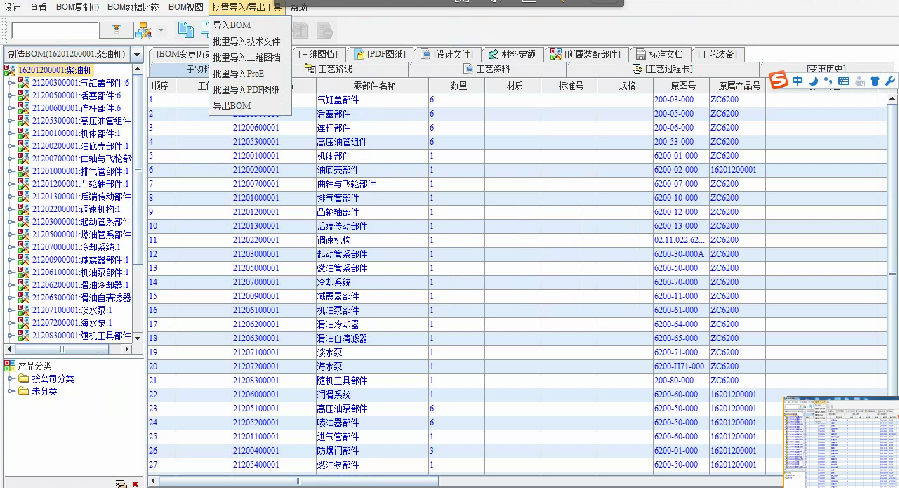Click the 工艺过程卡 sub-tab icon
This screenshot has width=899, height=488.
point(637,69)
